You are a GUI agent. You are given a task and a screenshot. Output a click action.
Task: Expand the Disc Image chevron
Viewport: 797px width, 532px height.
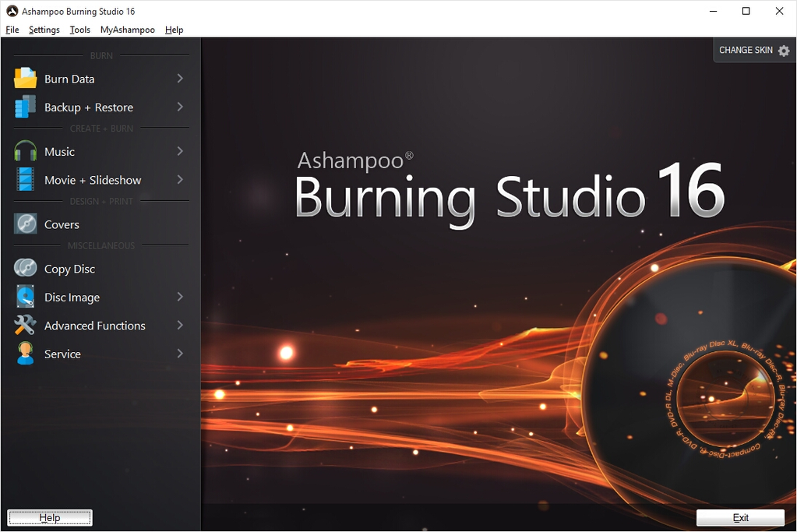coord(180,297)
